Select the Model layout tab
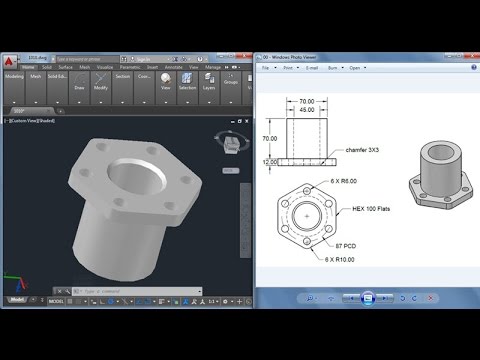This screenshot has height=360, width=480. click(17, 300)
